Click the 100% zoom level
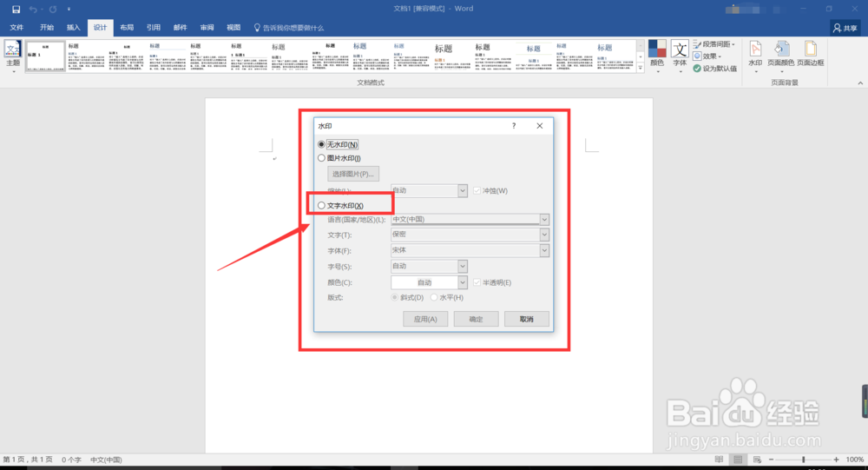The height and width of the screenshot is (470, 868). [854, 460]
